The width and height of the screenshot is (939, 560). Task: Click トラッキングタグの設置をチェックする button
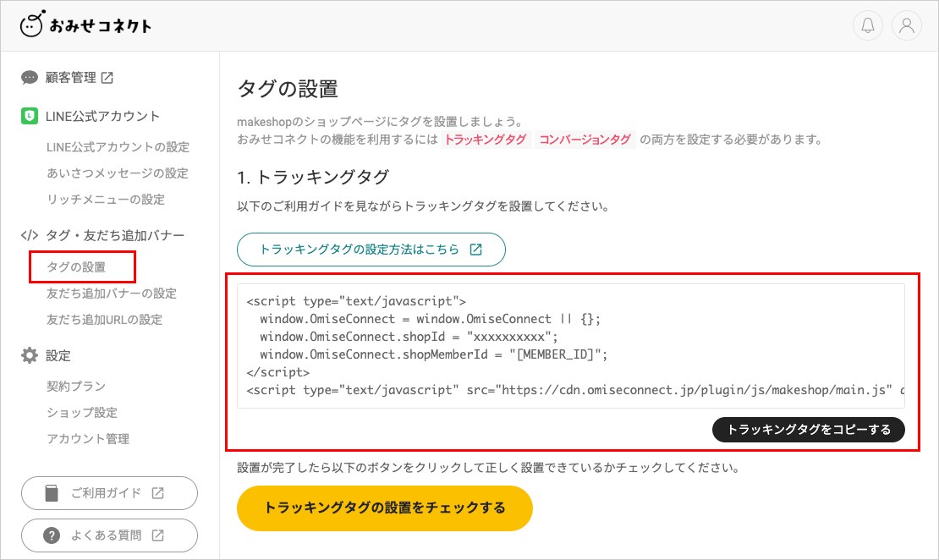click(x=384, y=508)
